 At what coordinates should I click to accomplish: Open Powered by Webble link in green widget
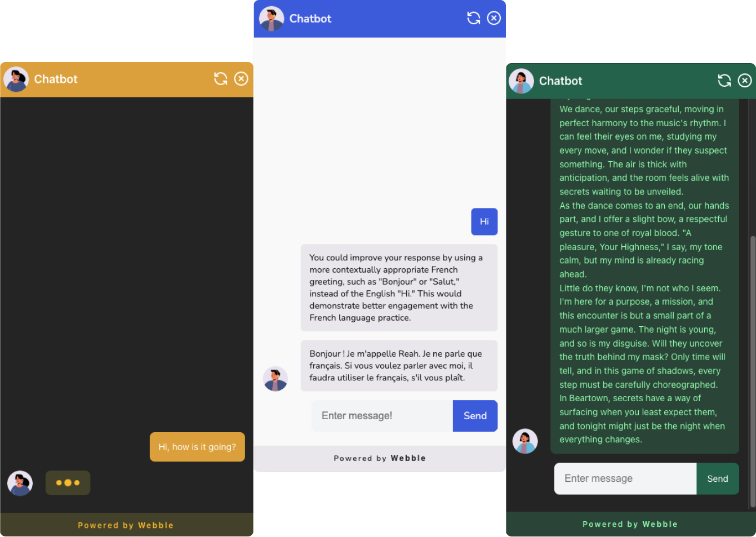tap(630, 524)
